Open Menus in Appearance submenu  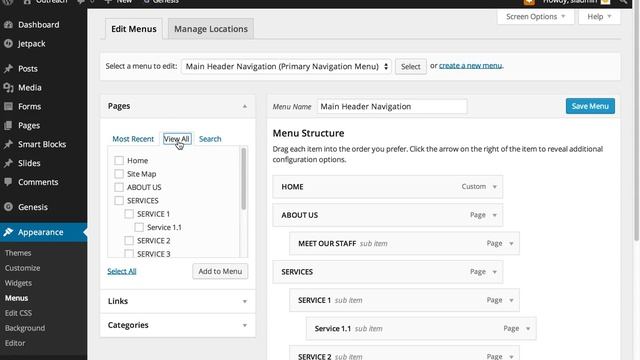click(16, 298)
